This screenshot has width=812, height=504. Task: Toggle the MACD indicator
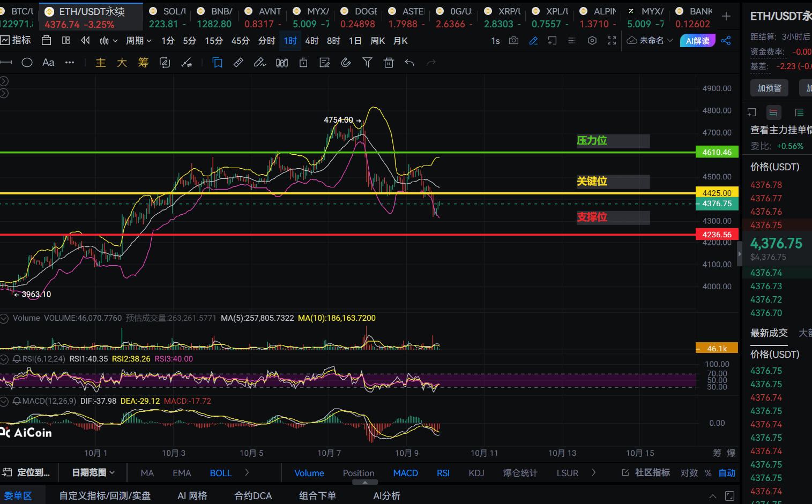405,473
